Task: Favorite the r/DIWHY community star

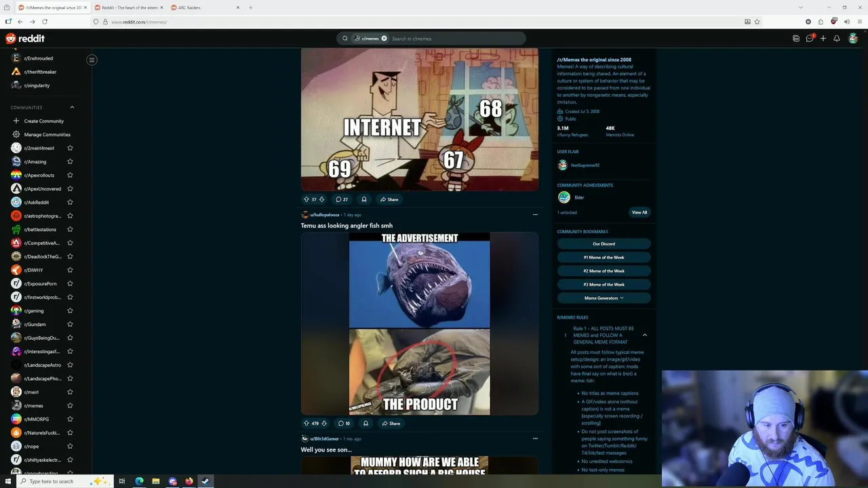Action: [x=70, y=270]
